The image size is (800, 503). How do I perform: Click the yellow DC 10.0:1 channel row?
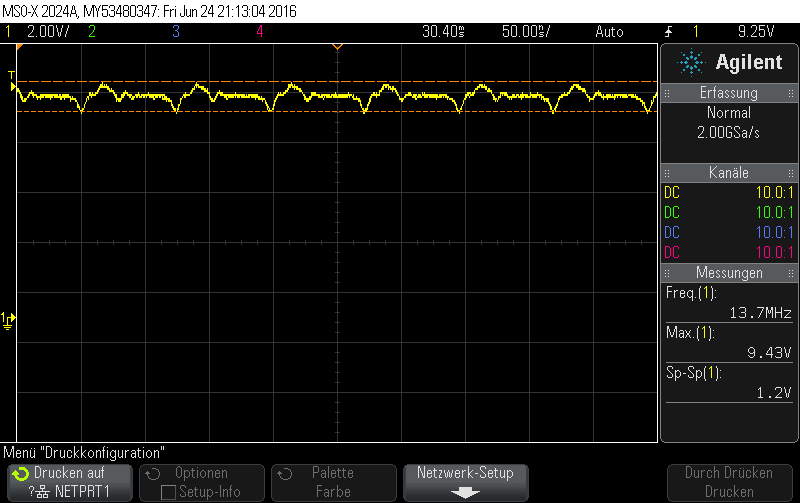coord(729,193)
